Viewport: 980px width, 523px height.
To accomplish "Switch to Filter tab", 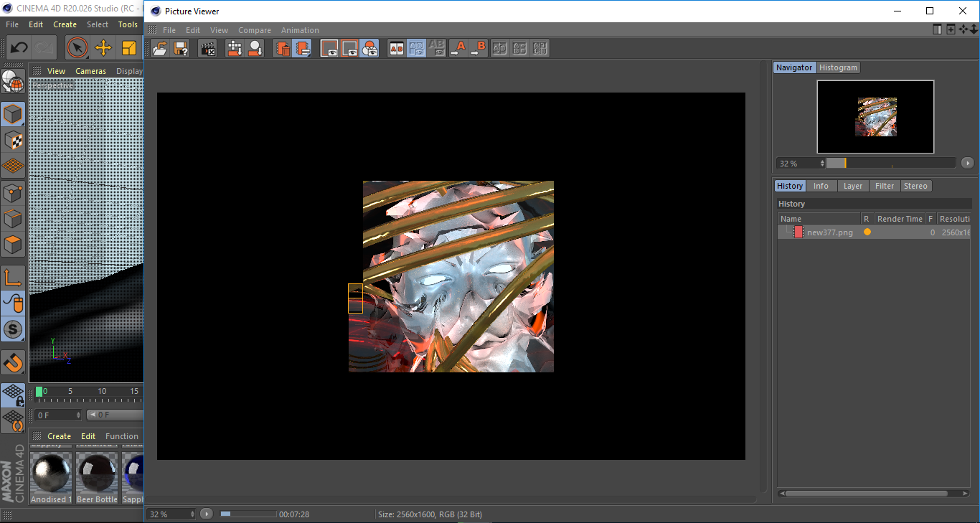I will 885,186.
